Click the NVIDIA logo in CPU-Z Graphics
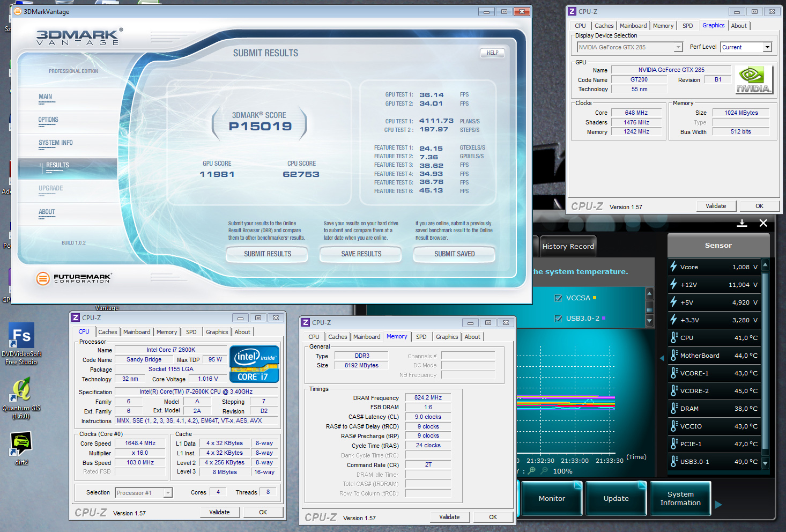This screenshot has width=786, height=532. coord(753,80)
